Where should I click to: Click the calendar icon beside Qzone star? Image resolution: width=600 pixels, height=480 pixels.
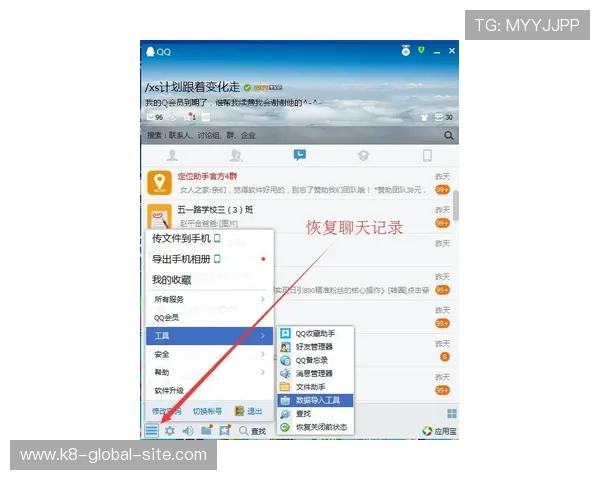click(206, 117)
